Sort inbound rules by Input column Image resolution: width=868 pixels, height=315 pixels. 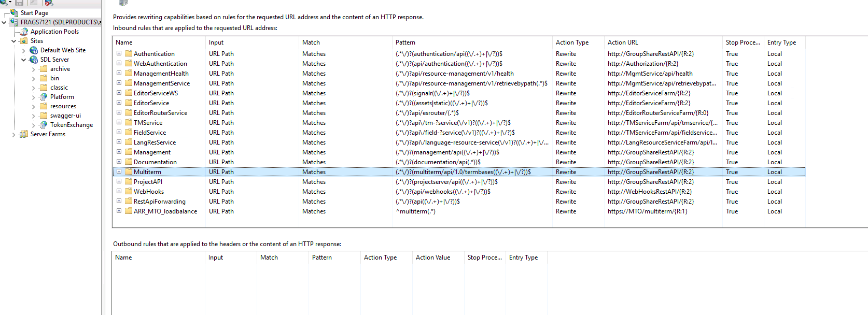pos(252,42)
